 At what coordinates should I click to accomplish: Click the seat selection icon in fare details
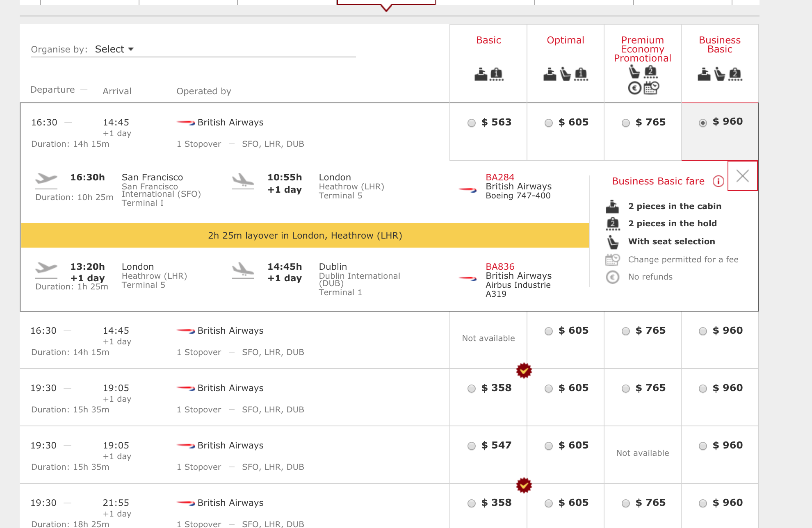pyautogui.click(x=613, y=242)
